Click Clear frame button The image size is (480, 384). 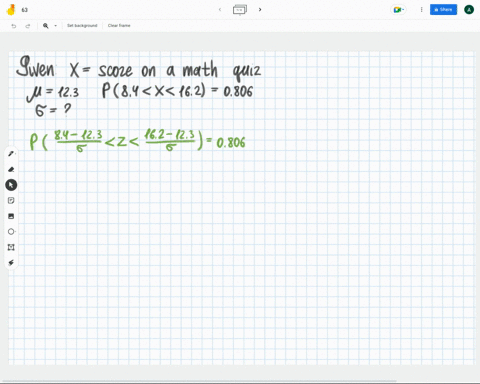pos(119,26)
